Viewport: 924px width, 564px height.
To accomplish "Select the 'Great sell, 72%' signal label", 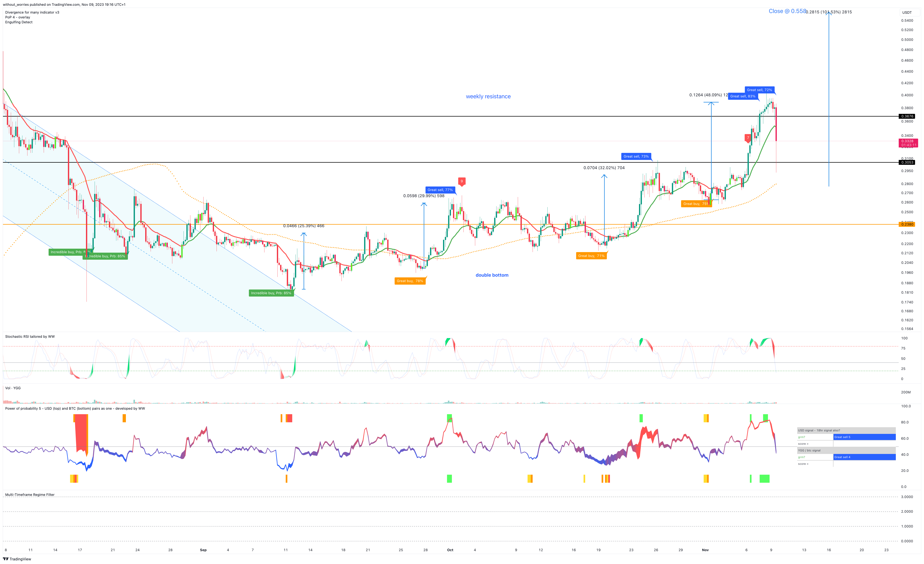I will click(759, 90).
